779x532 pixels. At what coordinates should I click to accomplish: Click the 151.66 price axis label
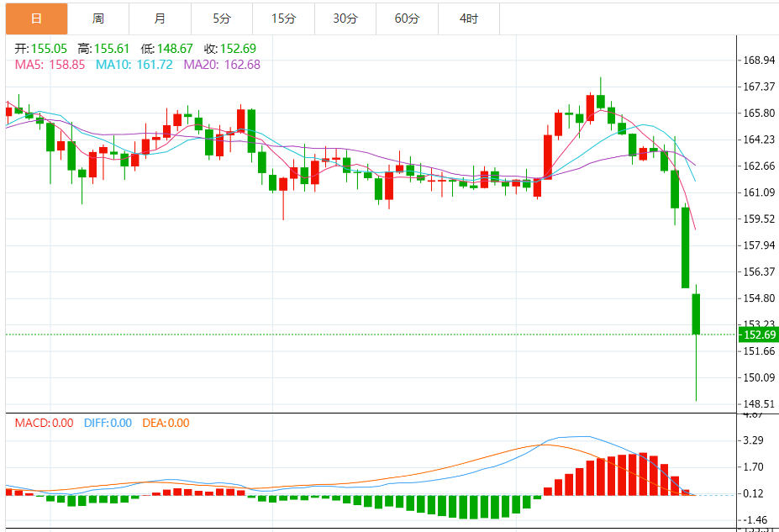(x=759, y=351)
